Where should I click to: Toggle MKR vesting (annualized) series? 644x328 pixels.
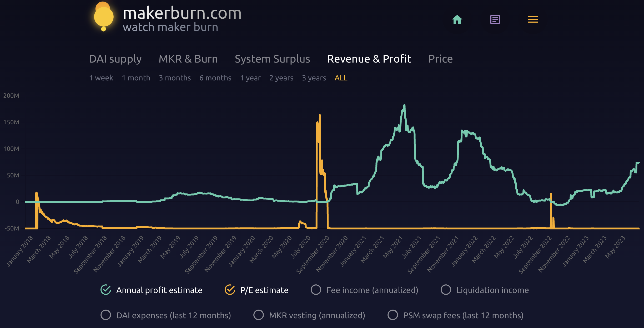tap(259, 315)
